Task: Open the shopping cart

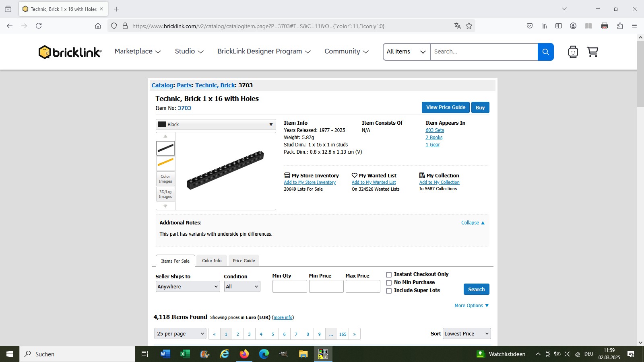Action: pos(592,52)
